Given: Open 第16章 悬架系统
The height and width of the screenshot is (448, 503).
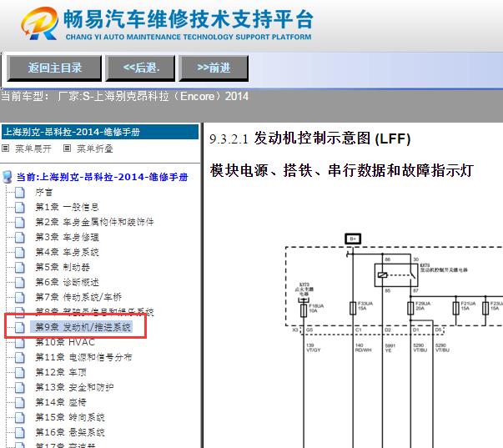Looking at the screenshot, I should point(70,432).
